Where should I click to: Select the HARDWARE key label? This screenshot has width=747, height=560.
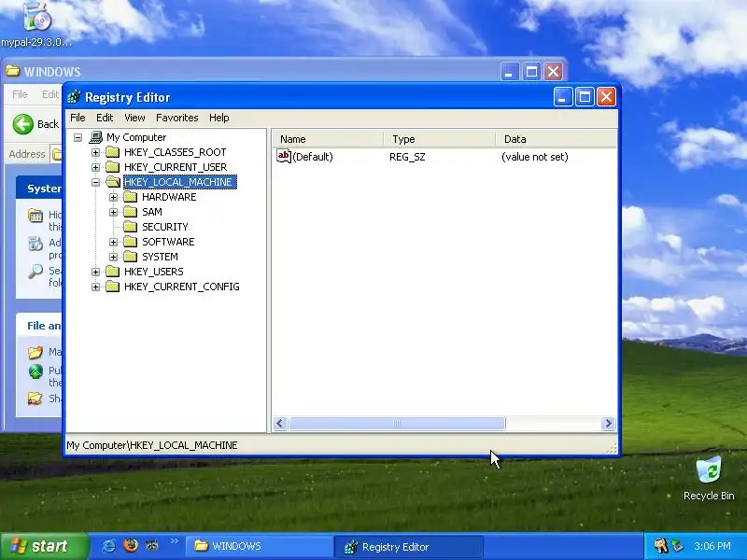pyautogui.click(x=169, y=197)
